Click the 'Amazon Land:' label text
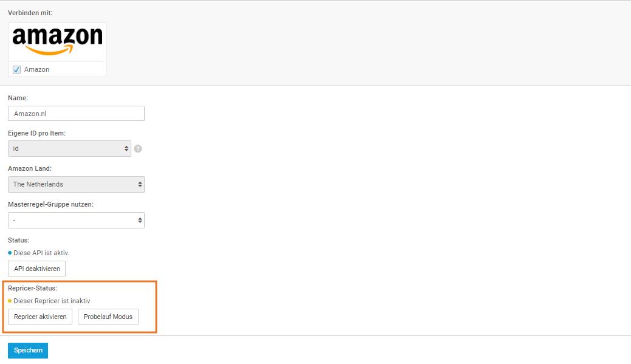The image size is (631, 364). (29, 168)
